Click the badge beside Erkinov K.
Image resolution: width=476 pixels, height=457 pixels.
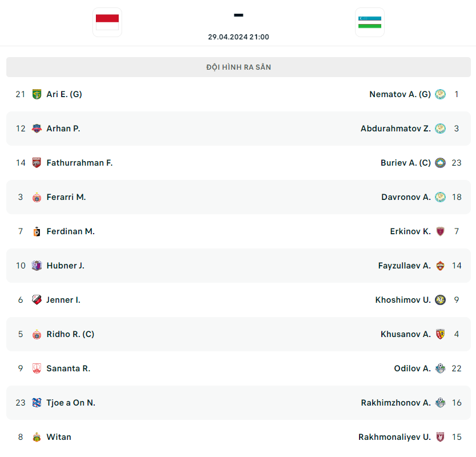click(440, 231)
